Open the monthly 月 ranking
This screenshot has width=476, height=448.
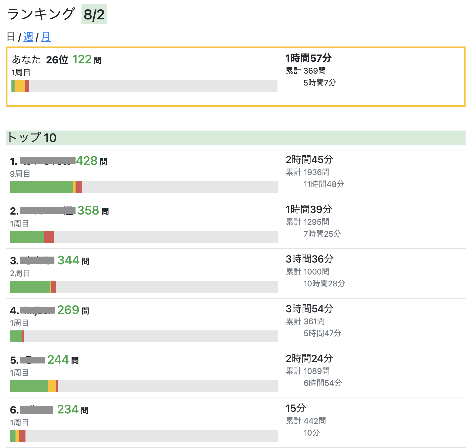coord(45,37)
